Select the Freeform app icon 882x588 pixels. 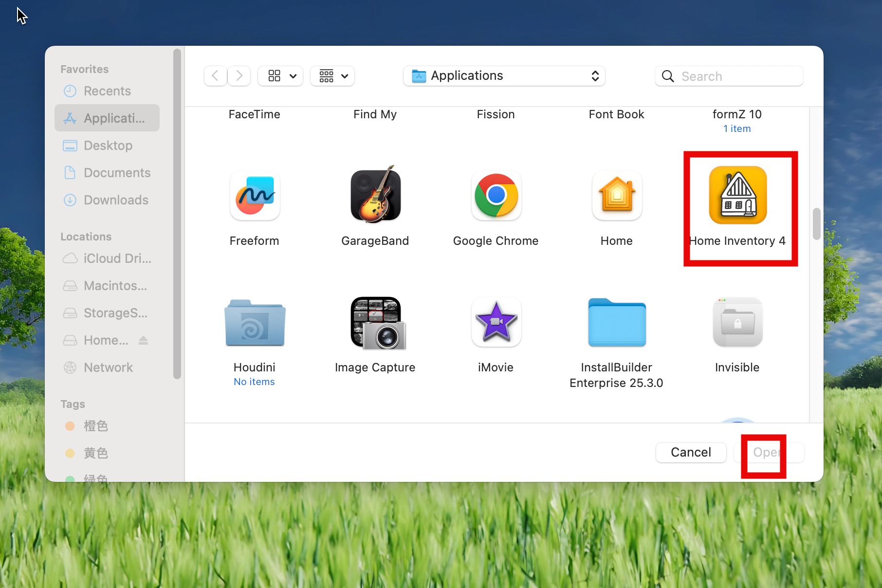[255, 196]
